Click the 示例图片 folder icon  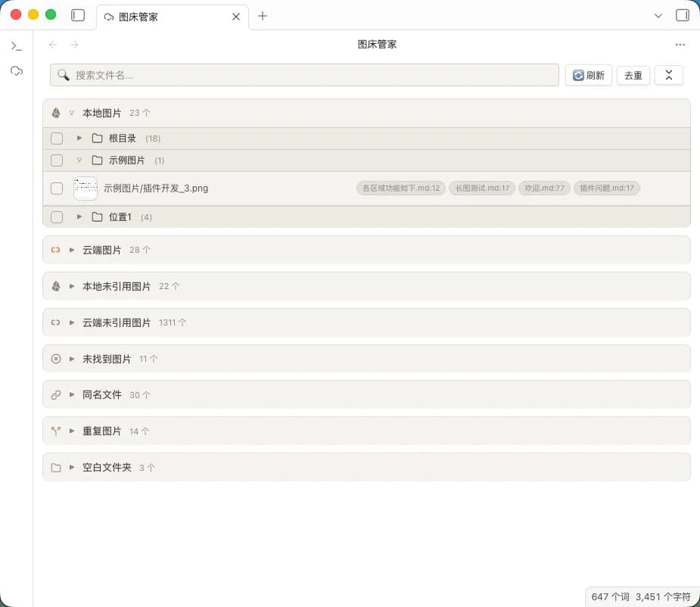pyautogui.click(x=98, y=160)
